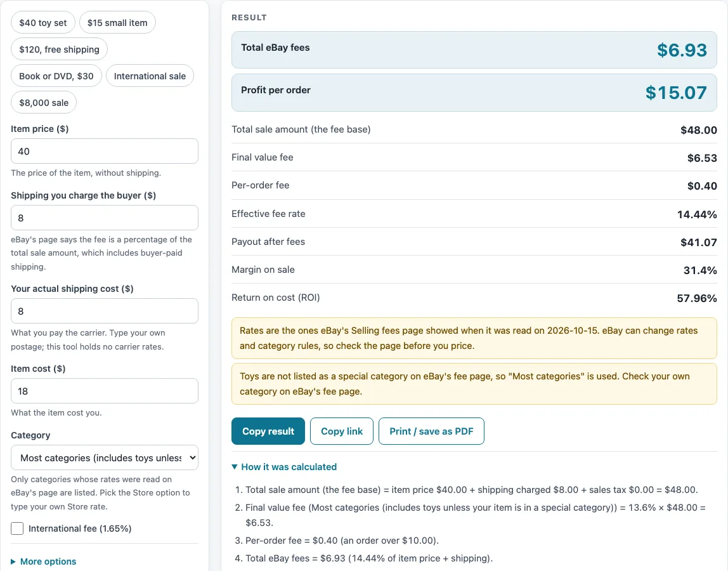The width and height of the screenshot is (728, 571).
Task: Select the Profit per order value $15.07
Action: 676,93
